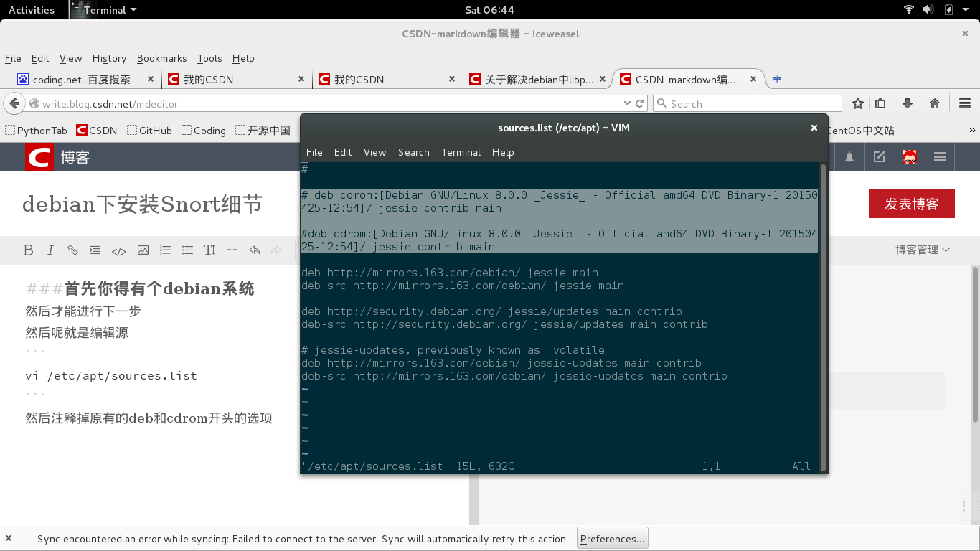Open the Search menu in VIM terminal
The width and height of the screenshot is (980, 551).
pyautogui.click(x=414, y=152)
